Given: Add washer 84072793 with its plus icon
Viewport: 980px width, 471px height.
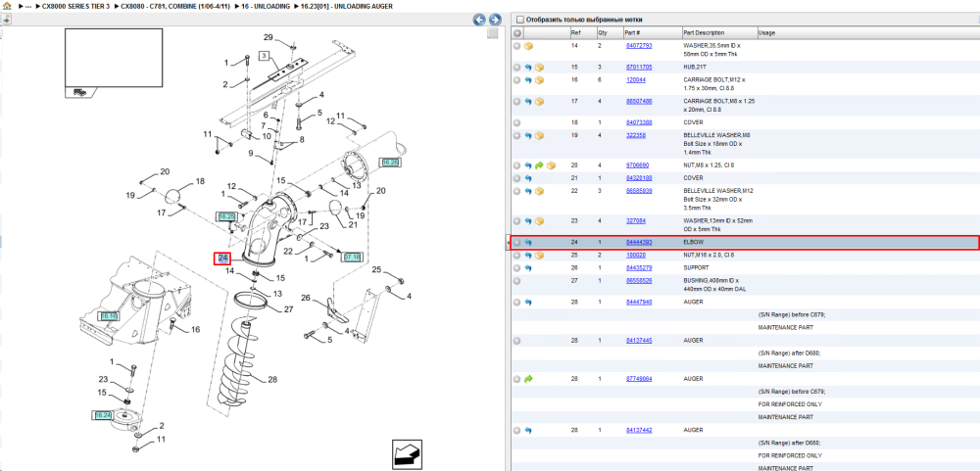Looking at the screenshot, I should (516, 46).
